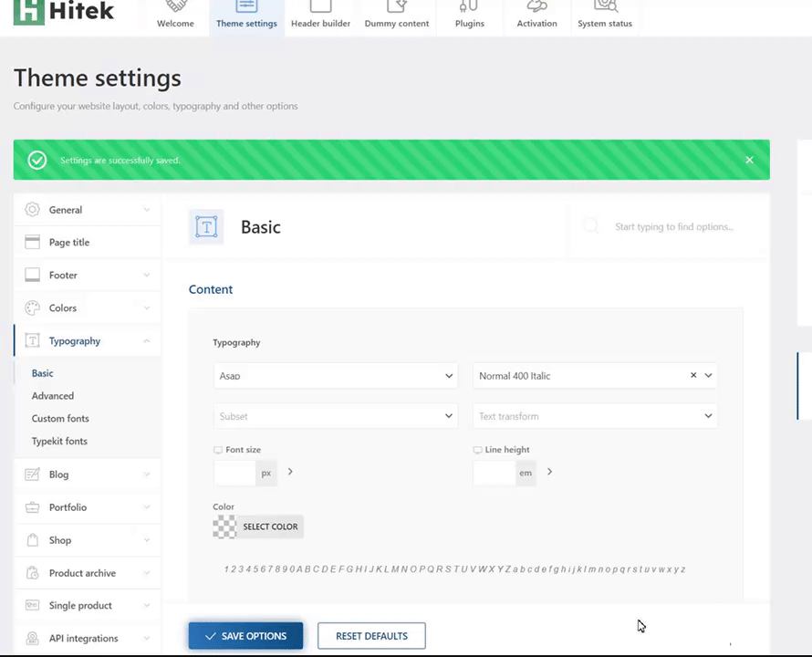Click the Hitek logo icon
The width and height of the screenshot is (812, 657).
point(29,13)
